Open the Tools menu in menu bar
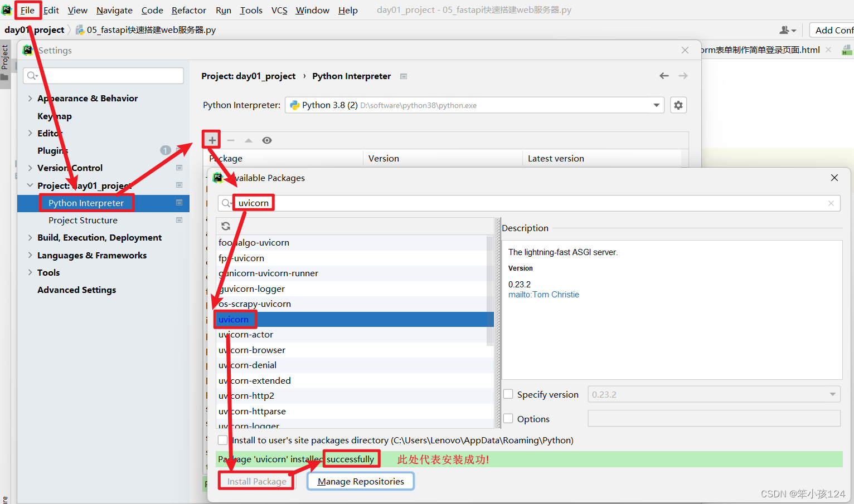This screenshot has width=854, height=504. point(251,10)
